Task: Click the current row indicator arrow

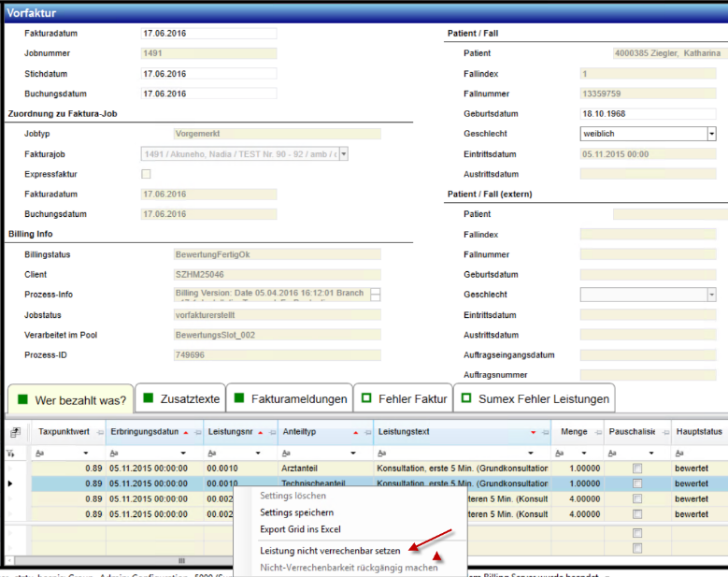Action: [10, 483]
